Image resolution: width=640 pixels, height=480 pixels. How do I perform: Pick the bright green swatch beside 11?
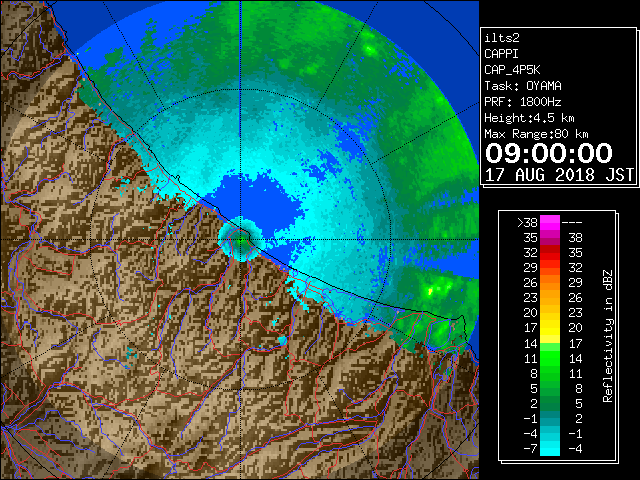pos(550,358)
